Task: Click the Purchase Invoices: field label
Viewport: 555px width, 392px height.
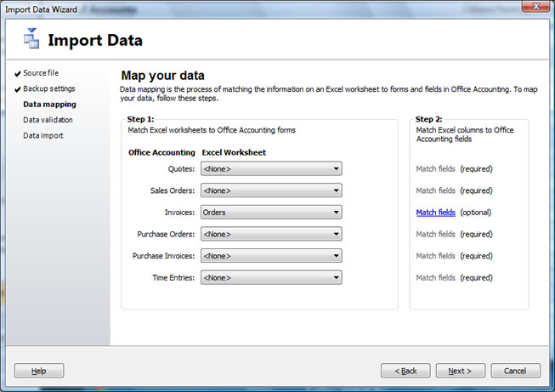Action: coord(163,256)
